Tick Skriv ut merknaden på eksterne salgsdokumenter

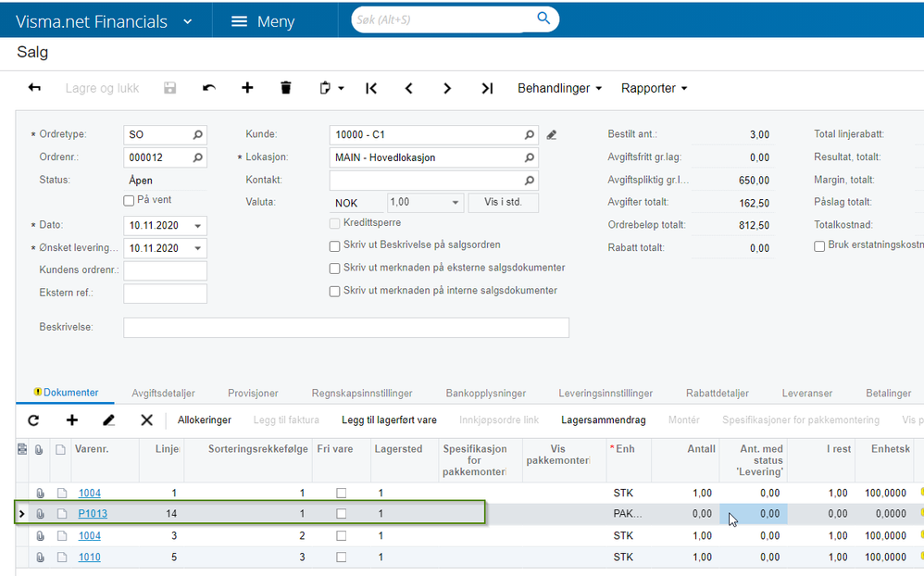click(335, 269)
